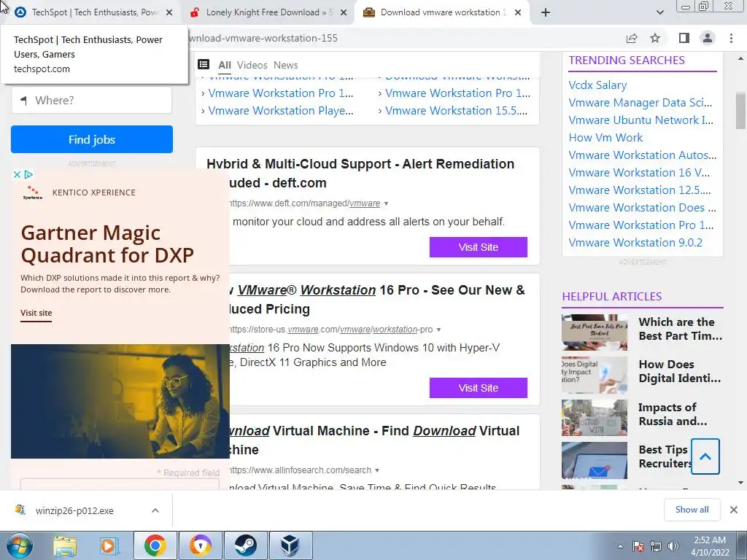
Task: Close the Kentico ad with X icon
Action: point(17,175)
